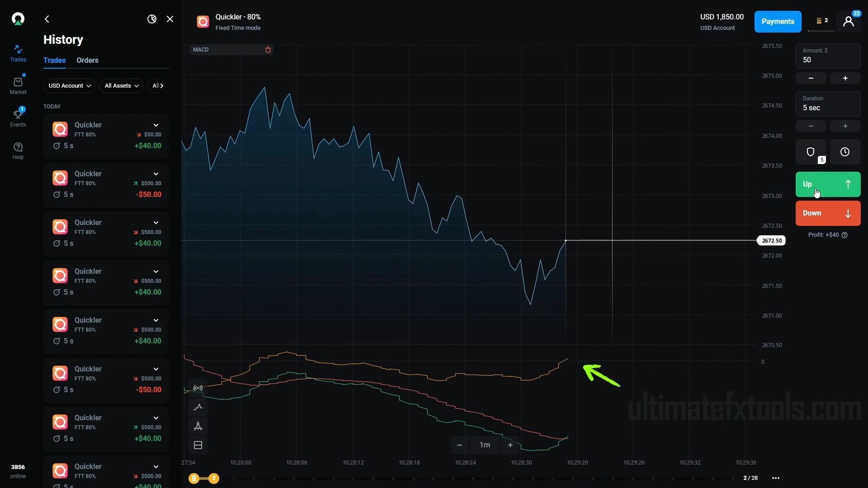
Task: Open the trading signals broadcast icon
Action: pos(198,388)
